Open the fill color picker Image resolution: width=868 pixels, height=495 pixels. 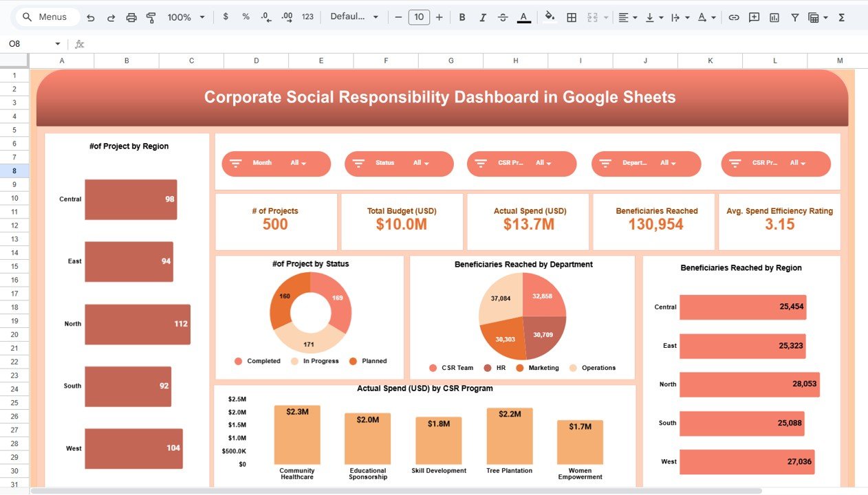coord(549,17)
